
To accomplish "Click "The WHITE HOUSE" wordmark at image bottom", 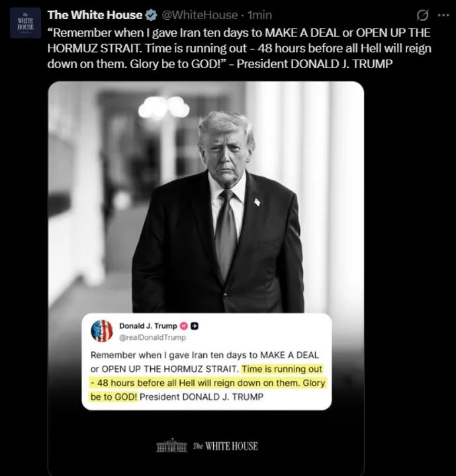I will coord(225,446).
